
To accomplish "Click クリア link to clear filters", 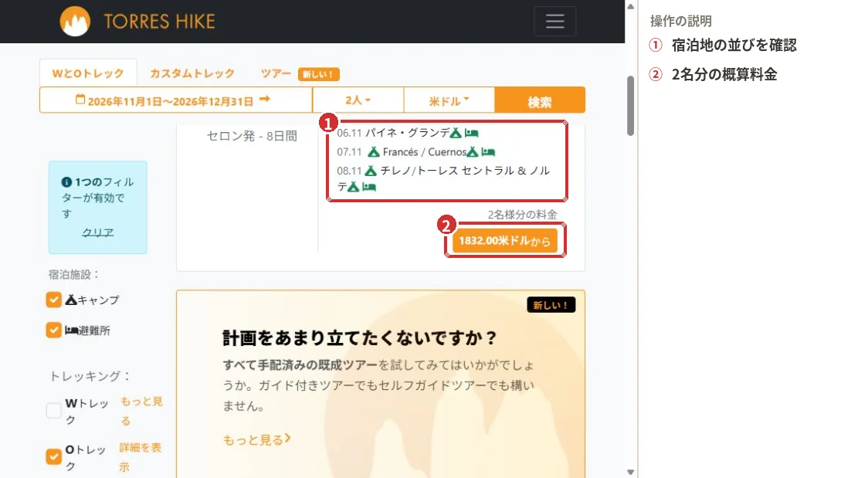I will (x=98, y=232).
